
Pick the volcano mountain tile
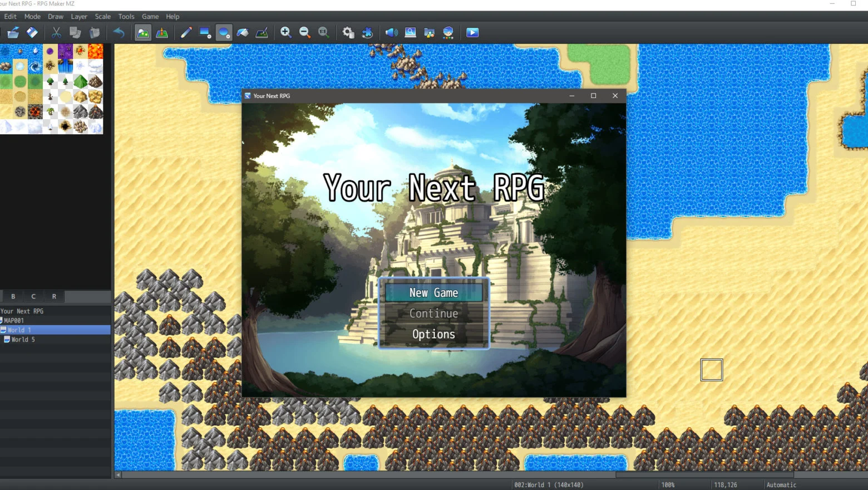pos(96,111)
